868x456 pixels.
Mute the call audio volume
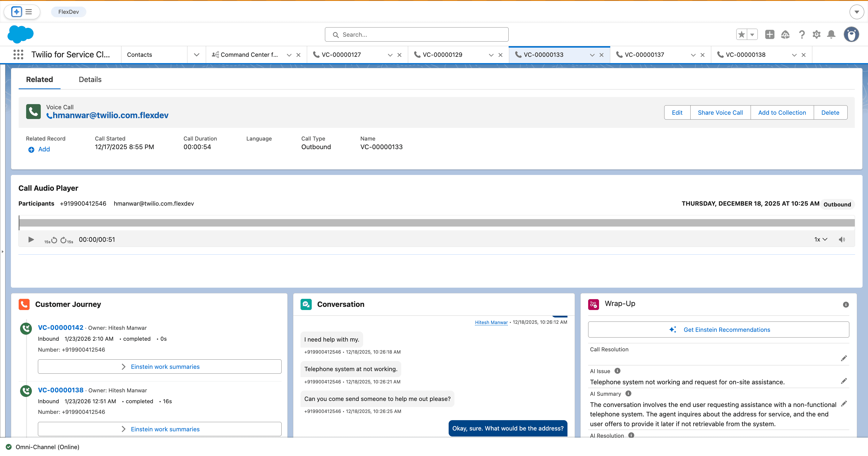842,239
